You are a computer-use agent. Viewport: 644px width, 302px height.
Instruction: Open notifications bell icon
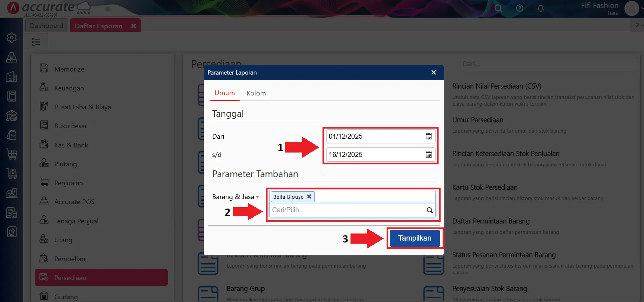coord(540,8)
